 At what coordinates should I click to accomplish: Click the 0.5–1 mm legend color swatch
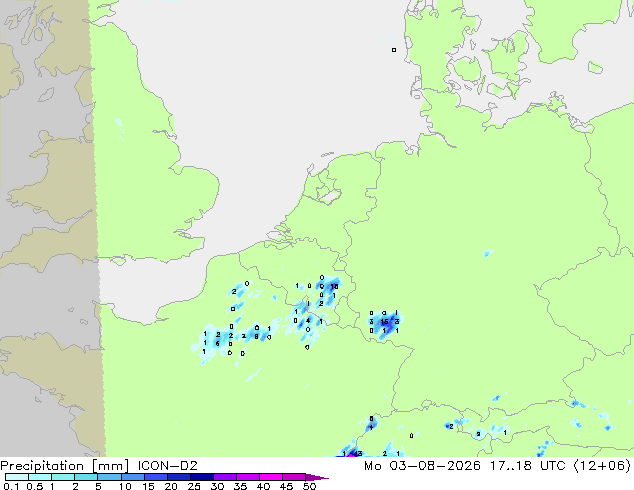tap(40, 477)
